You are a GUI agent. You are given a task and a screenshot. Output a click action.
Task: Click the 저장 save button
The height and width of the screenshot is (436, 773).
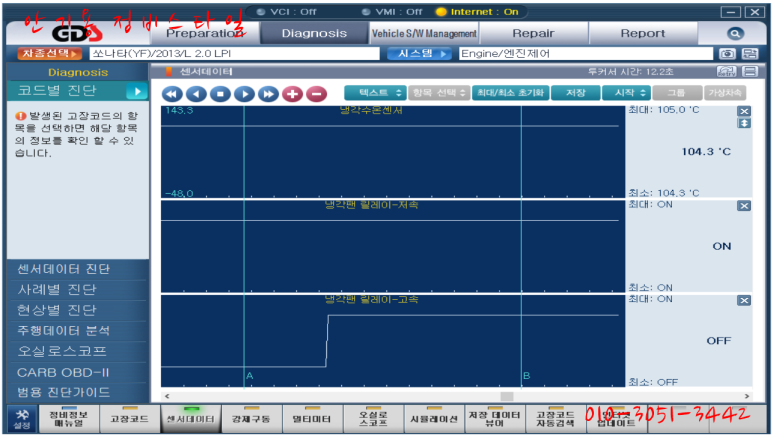(575, 92)
